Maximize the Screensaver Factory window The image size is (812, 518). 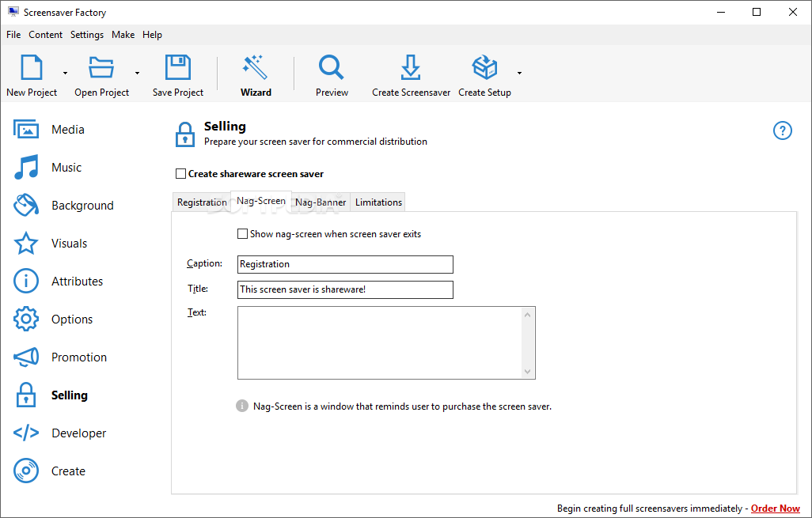(x=757, y=12)
